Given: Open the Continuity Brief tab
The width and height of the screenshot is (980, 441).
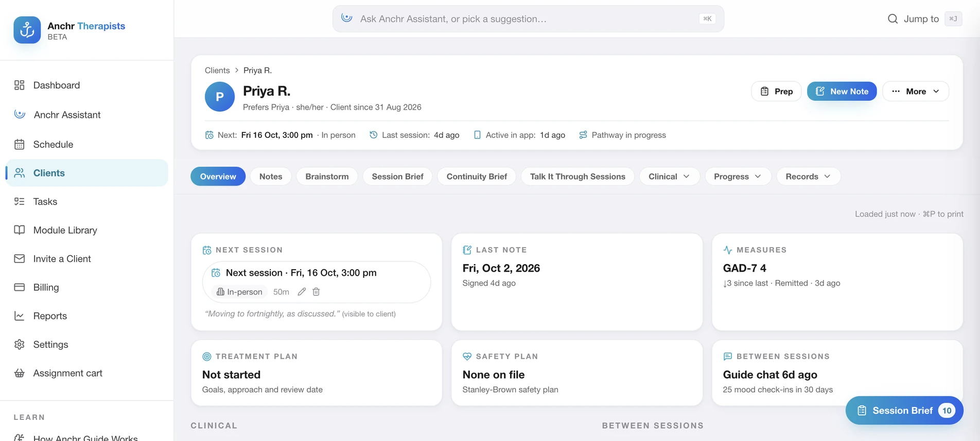Looking at the screenshot, I should tap(477, 177).
